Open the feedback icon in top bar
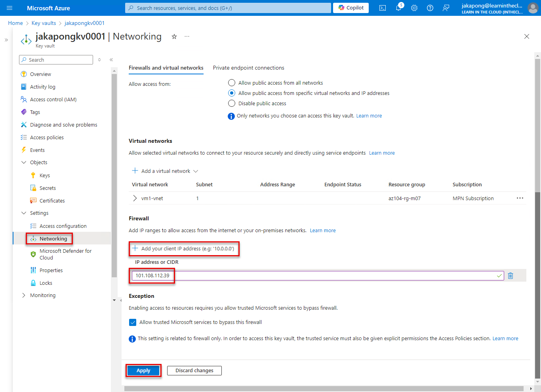The image size is (541, 392). 446,8
